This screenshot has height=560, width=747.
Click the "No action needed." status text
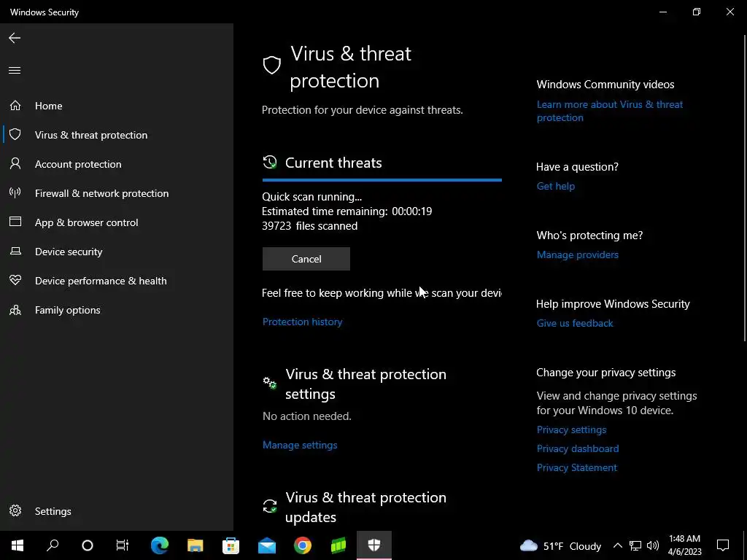(x=307, y=416)
